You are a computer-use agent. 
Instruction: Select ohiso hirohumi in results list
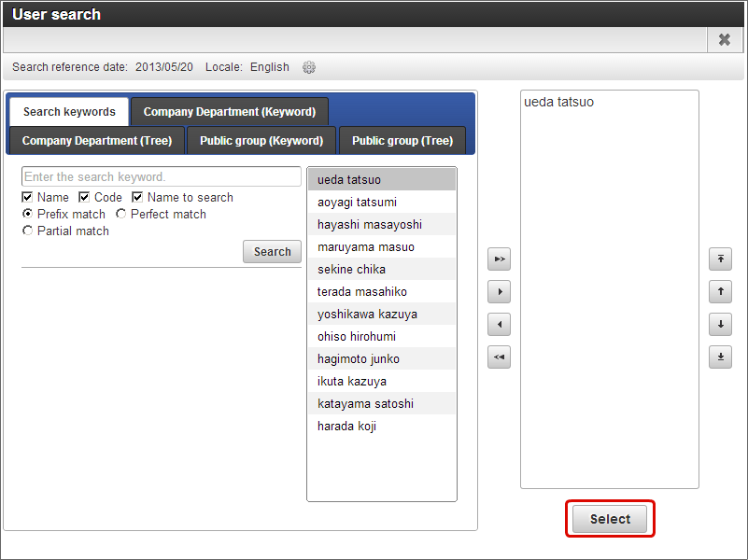tap(382, 337)
